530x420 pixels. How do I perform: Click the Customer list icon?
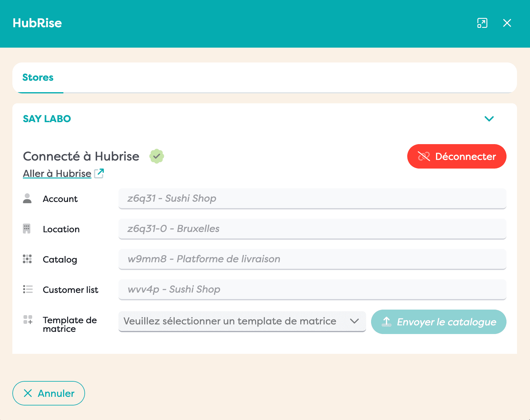(28, 289)
